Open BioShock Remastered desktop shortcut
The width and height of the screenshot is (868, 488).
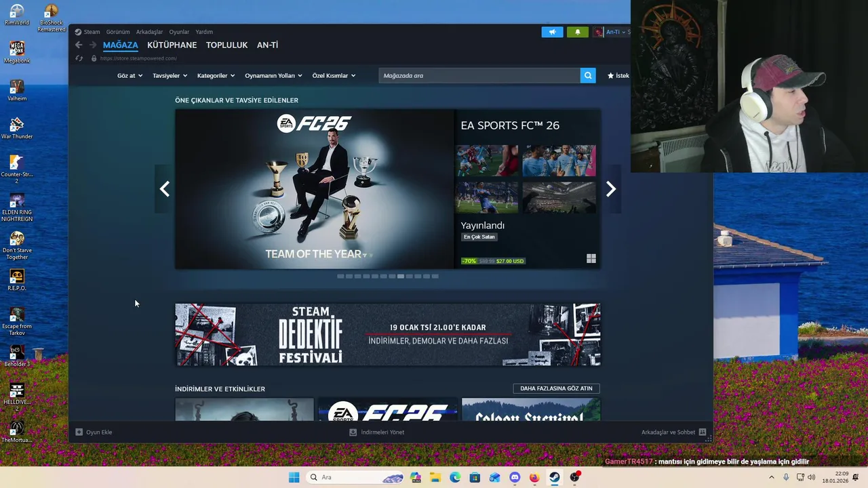point(52,18)
